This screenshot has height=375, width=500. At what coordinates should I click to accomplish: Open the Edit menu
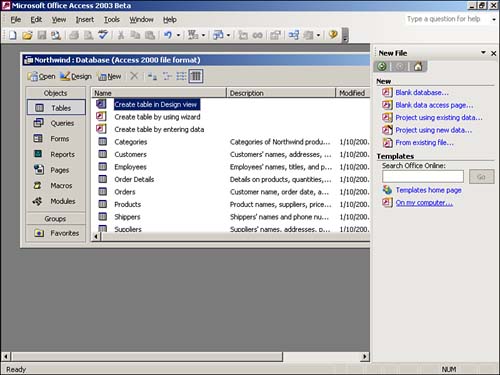tap(36, 20)
